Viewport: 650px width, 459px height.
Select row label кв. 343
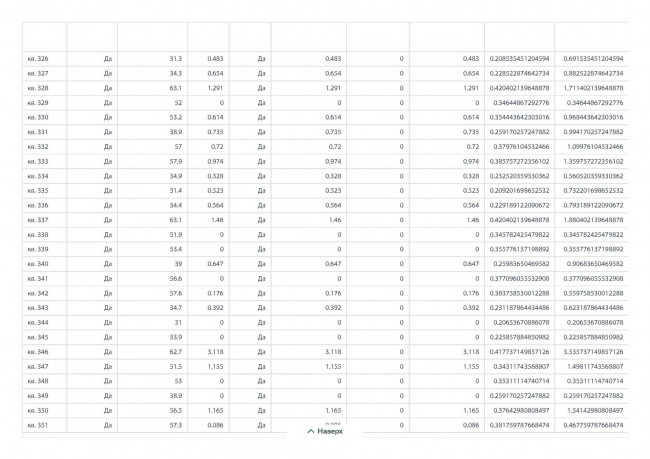tap(38, 308)
